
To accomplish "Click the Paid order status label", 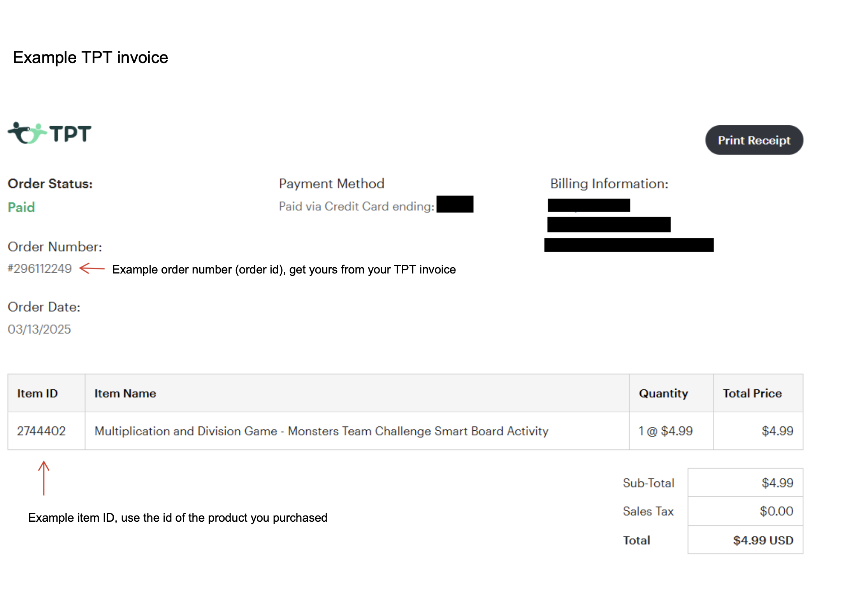I will pos(21,207).
